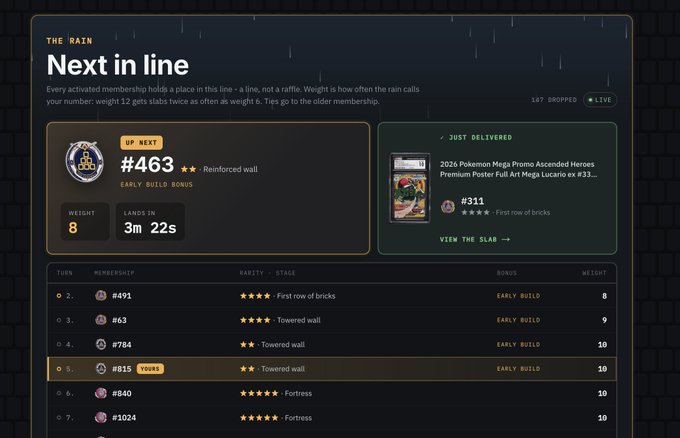Click the weight value 8 for #491

[x=604, y=296]
